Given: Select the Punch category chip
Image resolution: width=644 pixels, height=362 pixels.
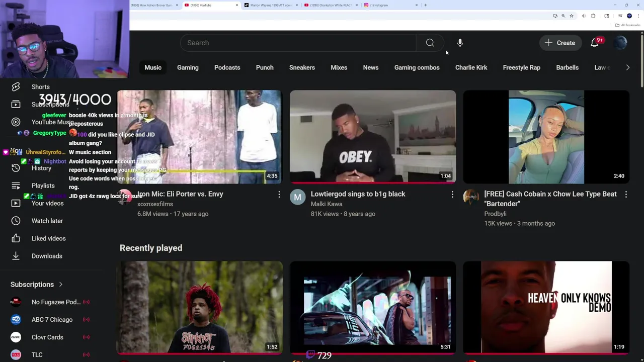Looking at the screenshot, I should point(265,67).
